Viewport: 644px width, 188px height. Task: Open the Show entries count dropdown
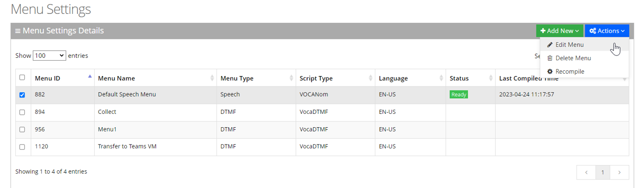[49, 55]
